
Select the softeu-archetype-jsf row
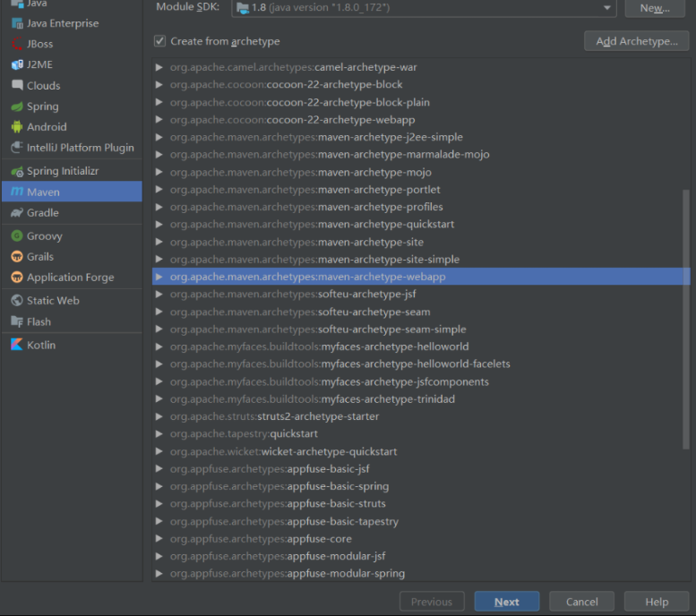tap(421, 295)
